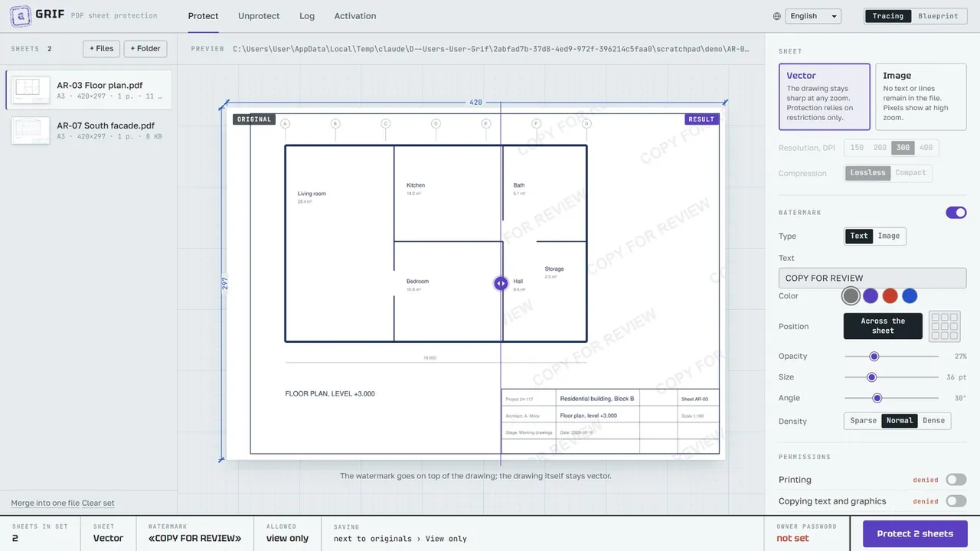This screenshot has width=980, height=551.
Task: Pick the blue watermark color
Action: coord(910,296)
